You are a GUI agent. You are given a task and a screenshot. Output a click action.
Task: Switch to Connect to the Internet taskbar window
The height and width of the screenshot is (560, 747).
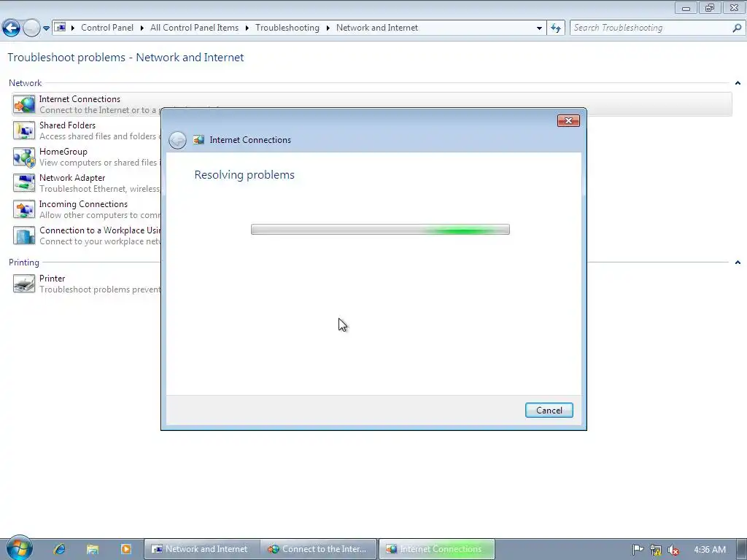(319, 549)
